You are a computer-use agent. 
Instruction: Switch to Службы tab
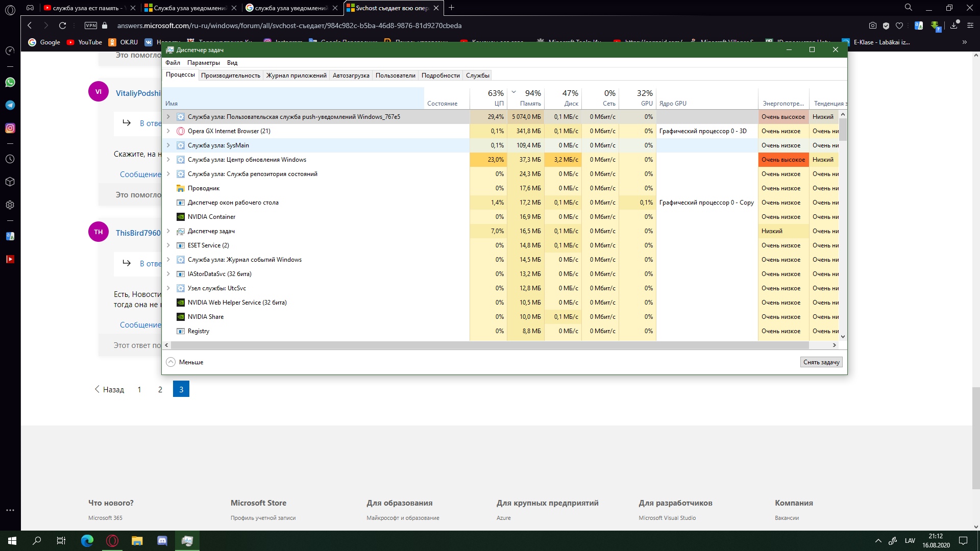pyautogui.click(x=478, y=76)
